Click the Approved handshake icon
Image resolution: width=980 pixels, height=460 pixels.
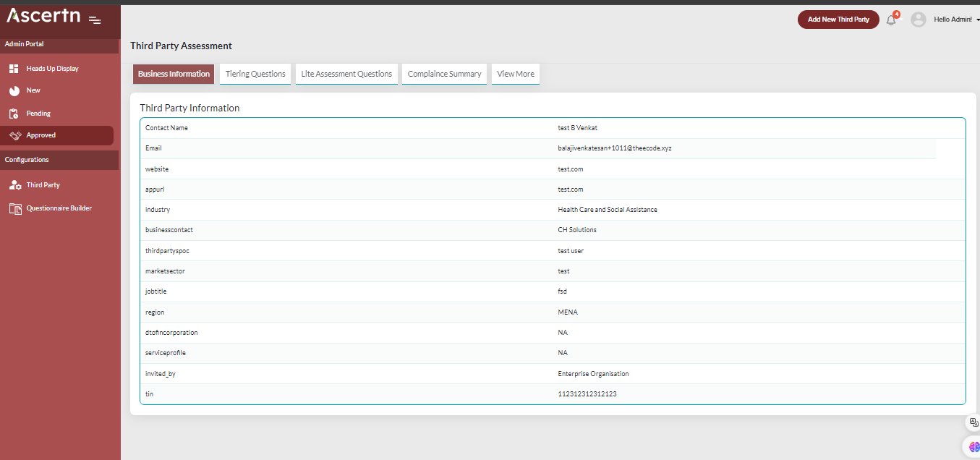point(14,135)
